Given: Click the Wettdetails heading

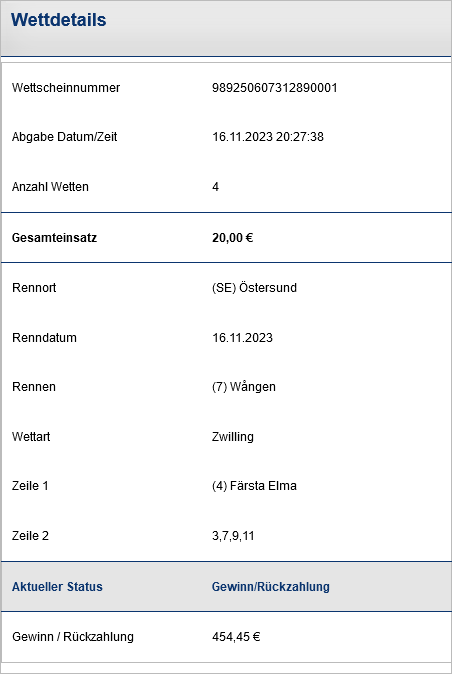Looking at the screenshot, I should [58, 20].
